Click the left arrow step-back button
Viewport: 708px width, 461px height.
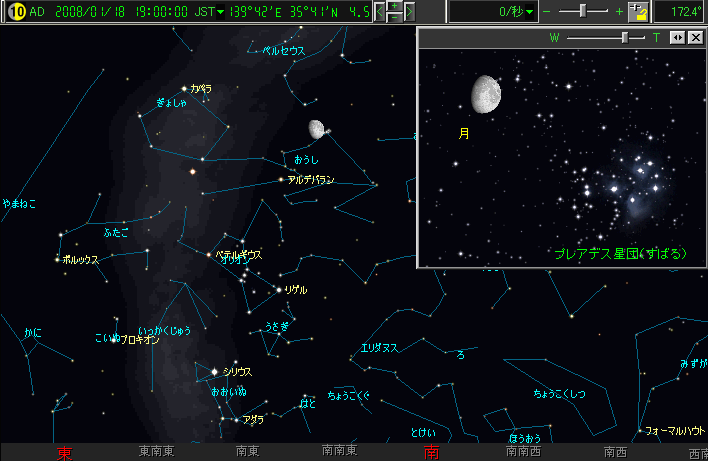381,12
